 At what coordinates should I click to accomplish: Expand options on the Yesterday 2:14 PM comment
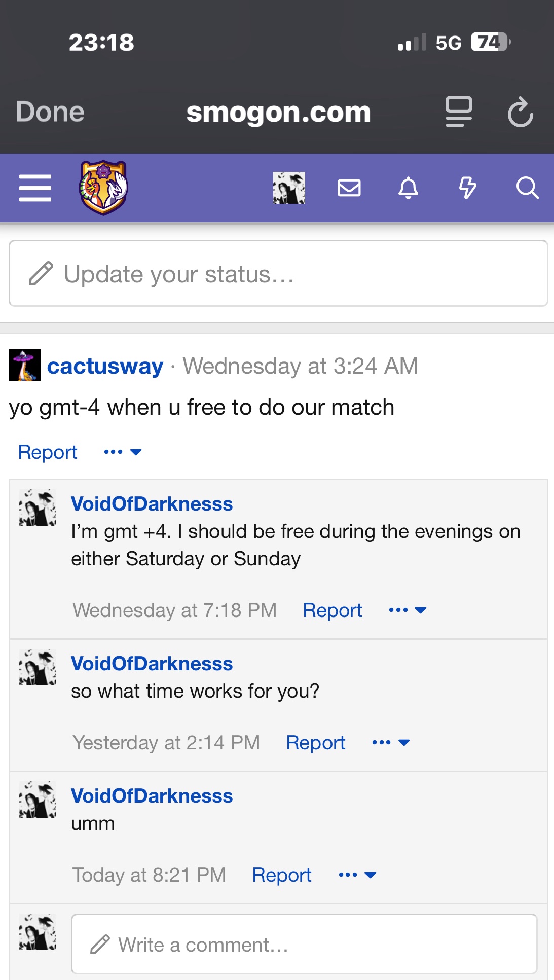(x=391, y=743)
